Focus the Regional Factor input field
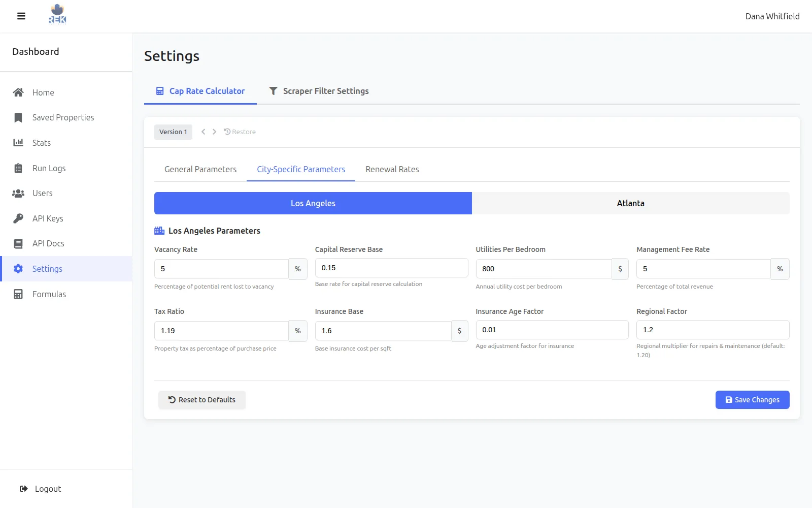 click(x=713, y=330)
